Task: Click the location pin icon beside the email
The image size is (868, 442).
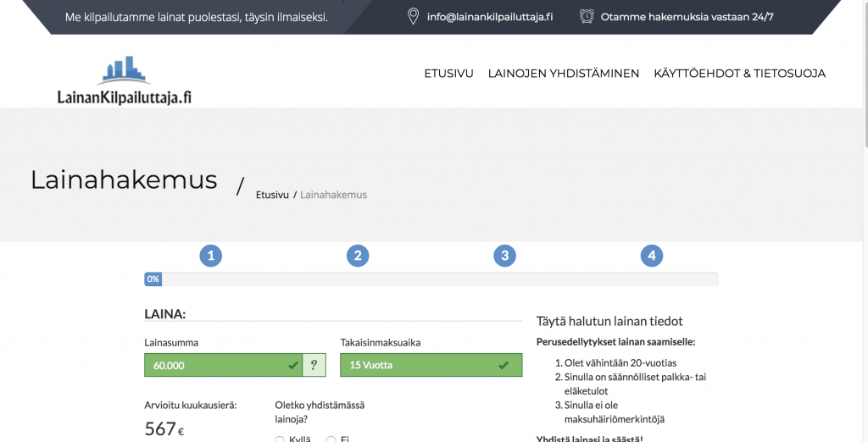Action: tap(413, 17)
